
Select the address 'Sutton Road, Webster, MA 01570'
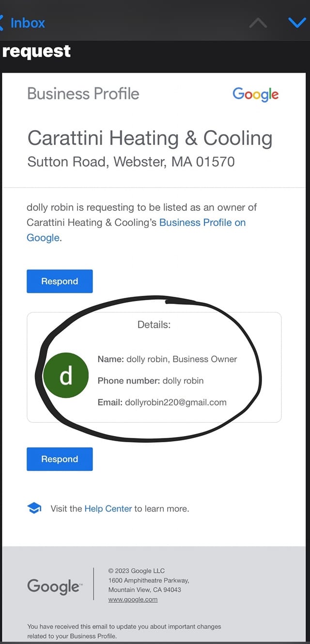coord(131,161)
